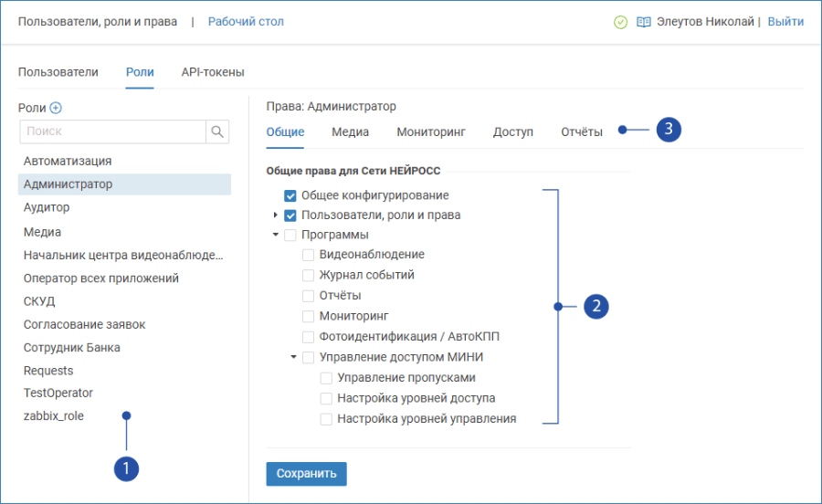The image size is (822, 504).
Task: Switch to the Пользователи tab
Action: (x=58, y=72)
